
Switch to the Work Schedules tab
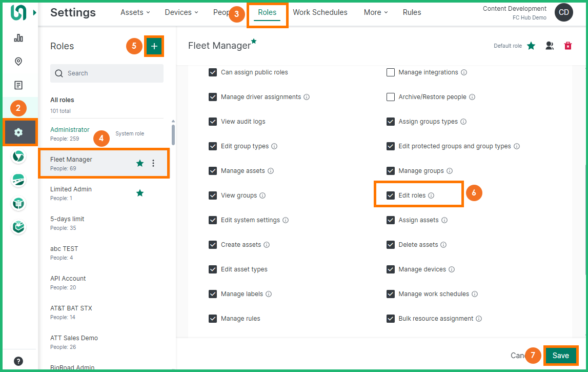click(x=320, y=12)
